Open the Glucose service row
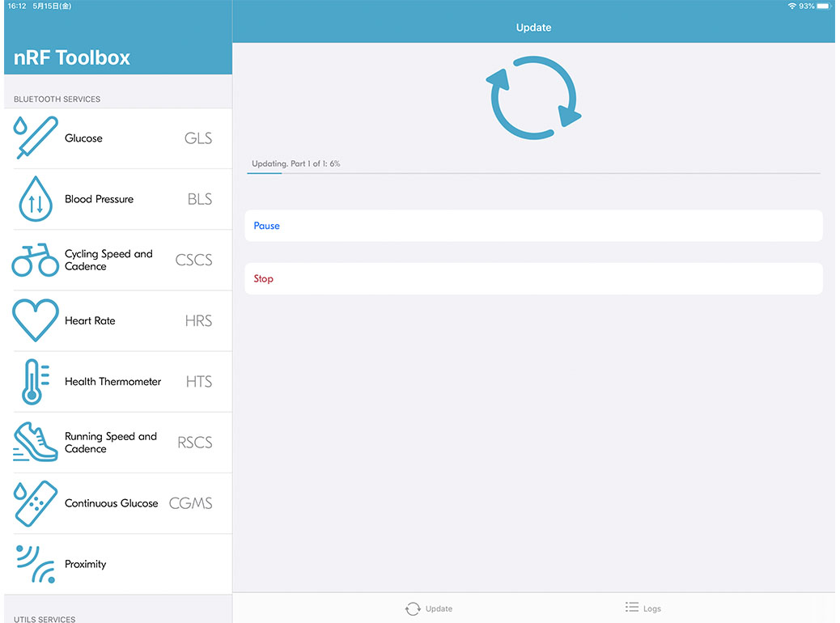840x623 pixels. pyautogui.click(x=118, y=138)
